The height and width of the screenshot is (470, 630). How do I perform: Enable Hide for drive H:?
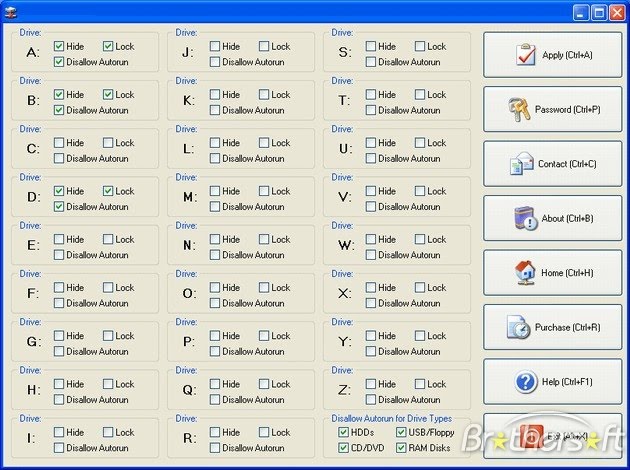[59, 384]
